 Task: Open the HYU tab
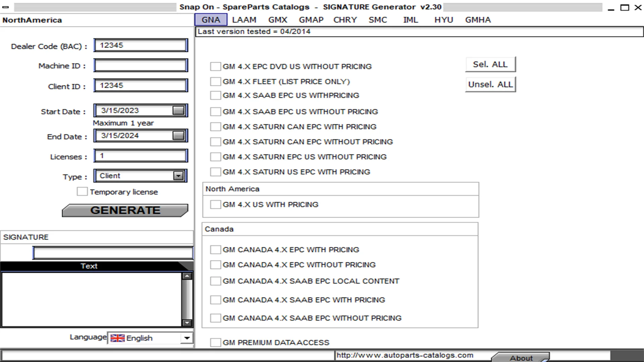pos(444,20)
